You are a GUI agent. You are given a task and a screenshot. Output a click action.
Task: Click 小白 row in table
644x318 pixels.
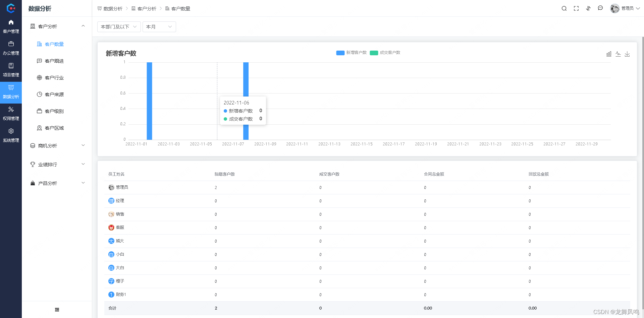click(367, 254)
